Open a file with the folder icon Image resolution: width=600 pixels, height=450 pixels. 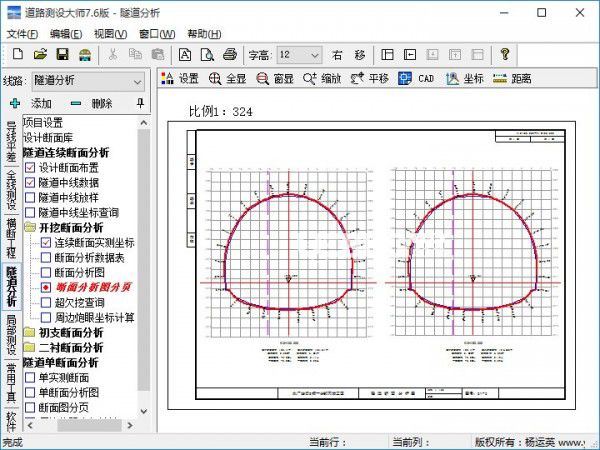[40, 54]
